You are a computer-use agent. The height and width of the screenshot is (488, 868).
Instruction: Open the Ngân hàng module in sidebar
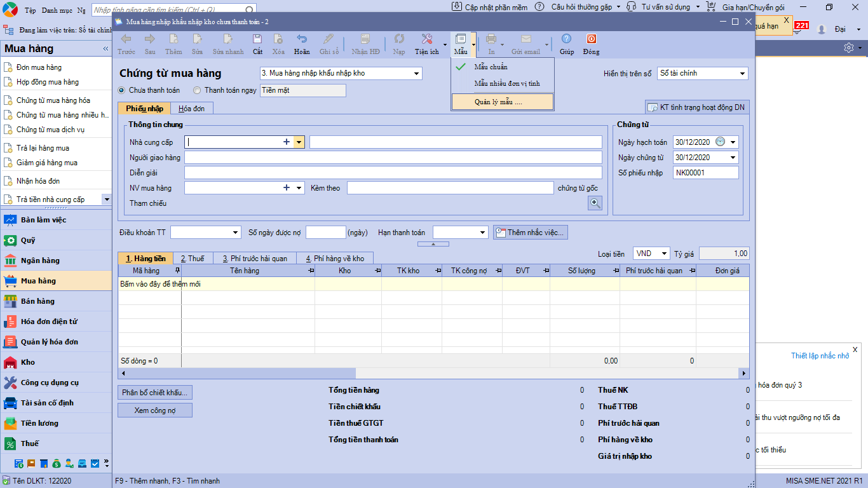click(56, 261)
